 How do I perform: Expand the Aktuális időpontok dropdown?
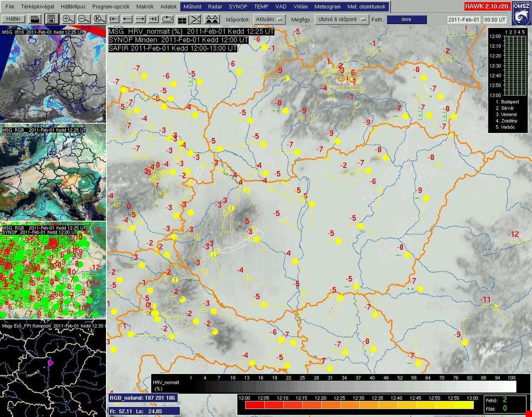click(269, 20)
